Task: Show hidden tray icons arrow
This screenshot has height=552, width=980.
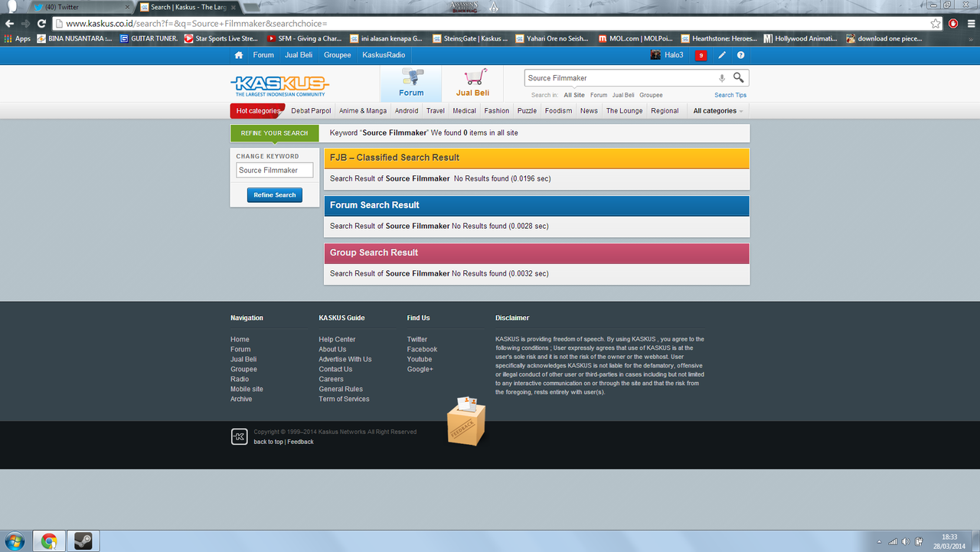Action: tap(878, 541)
